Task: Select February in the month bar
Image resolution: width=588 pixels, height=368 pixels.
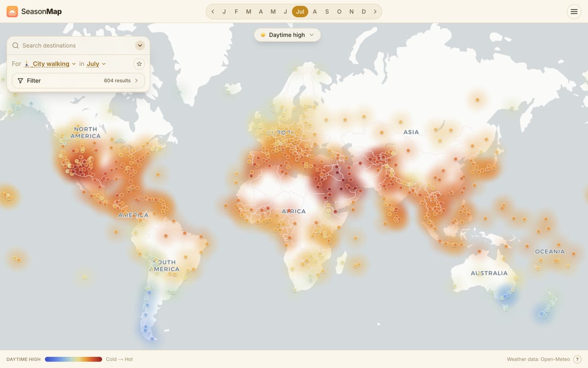Action: point(236,12)
